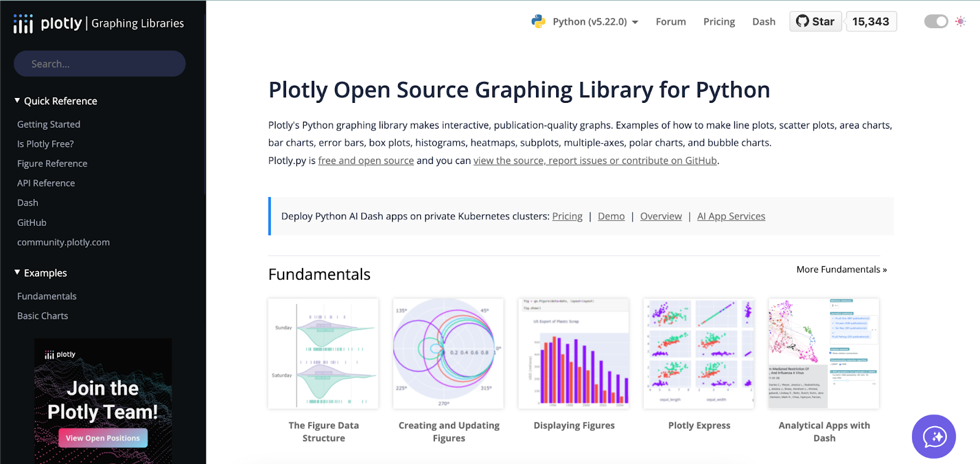Screen dimensions: 980x464
Task: Open Analytical Apps with Dash thumbnail
Action: coord(824,353)
